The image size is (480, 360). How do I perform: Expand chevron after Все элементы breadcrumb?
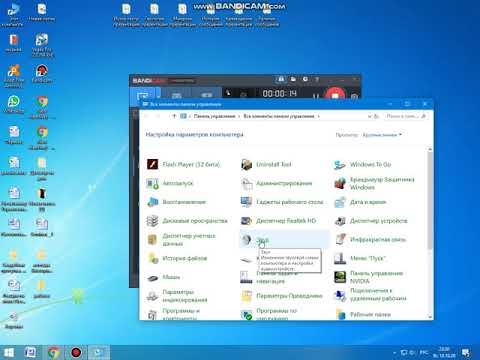click(x=318, y=116)
